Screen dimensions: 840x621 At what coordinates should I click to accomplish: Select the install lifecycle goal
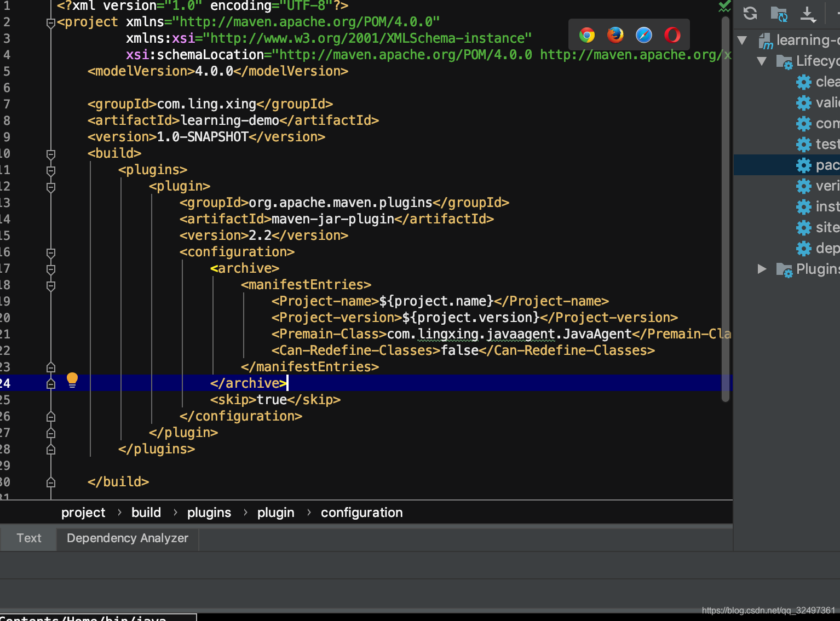[818, 207]
